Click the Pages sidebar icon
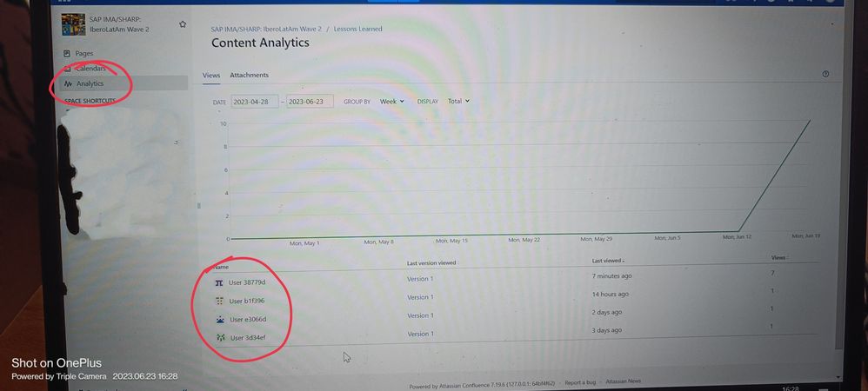Viewport: 868px width, 391px height. tap(67, 54)
